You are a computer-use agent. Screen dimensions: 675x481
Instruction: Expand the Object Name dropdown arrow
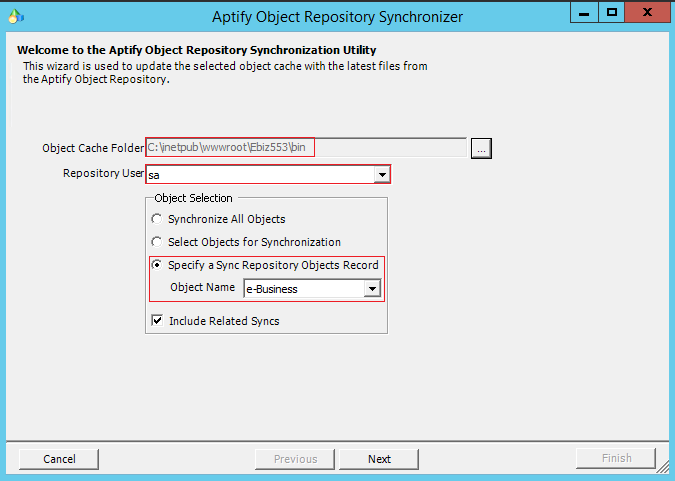(x=372, y=289)
